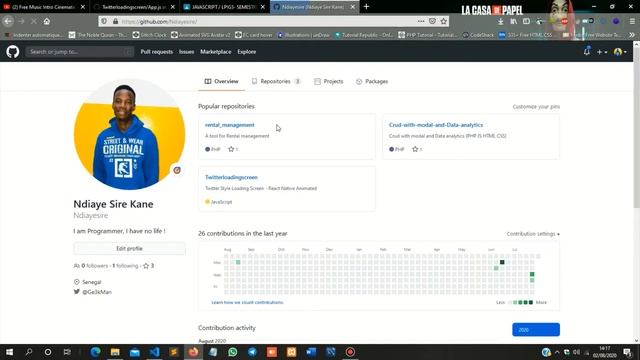Viewport: 640px width, 360px height.
Task: Switch to the Projects profile tab
Action: click(x=329, y=82)
